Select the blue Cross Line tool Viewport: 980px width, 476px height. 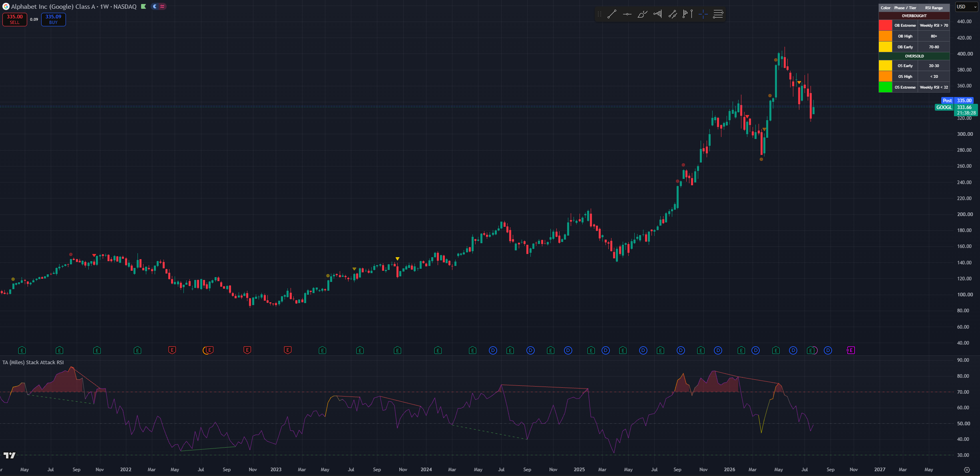coord(703,14)
